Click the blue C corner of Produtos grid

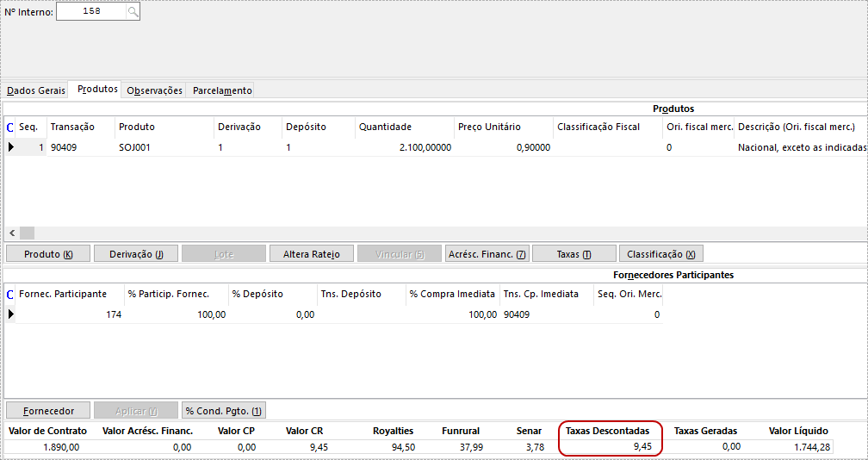click(10, 127)
